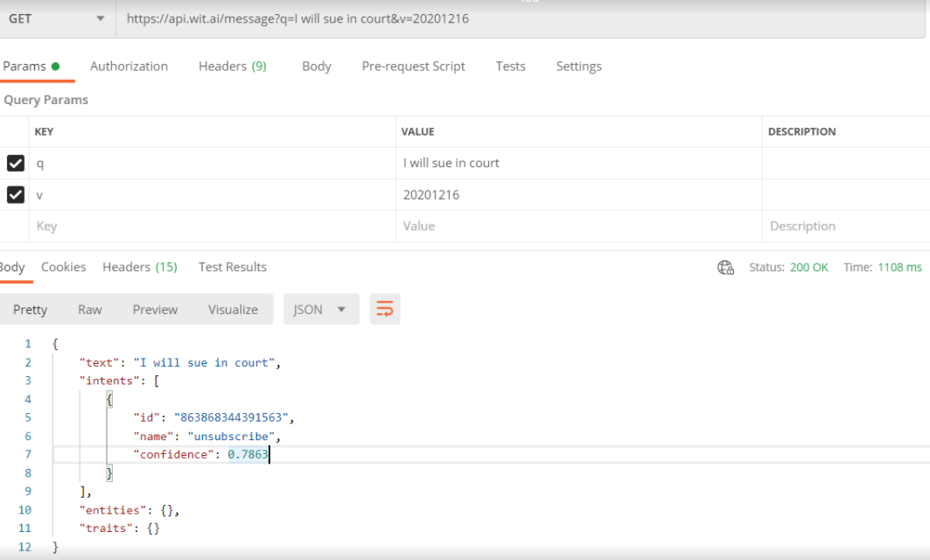Click the 200 OK status
This screenshot has width=930, height=560.
click(x=809, y=268)
